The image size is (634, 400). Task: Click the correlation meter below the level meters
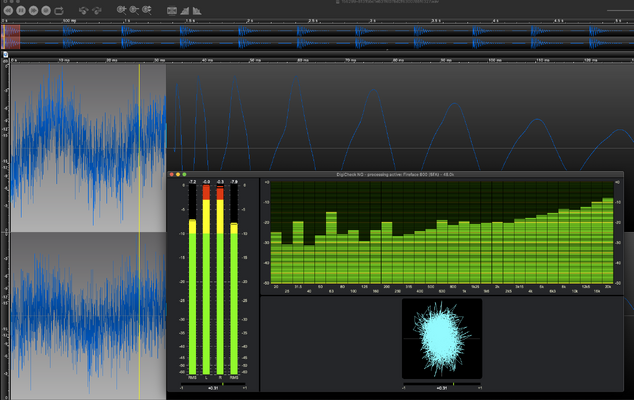pyautogui.click(x=213, y=384)
